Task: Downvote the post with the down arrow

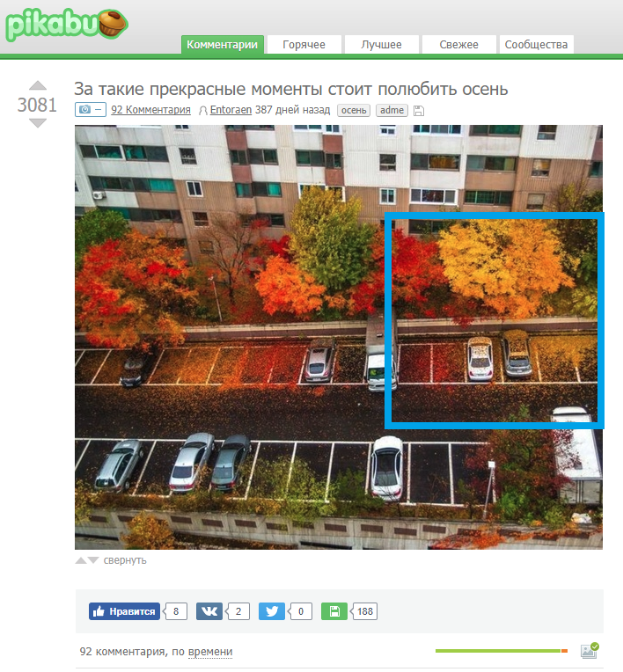Action: click(38, 123)
